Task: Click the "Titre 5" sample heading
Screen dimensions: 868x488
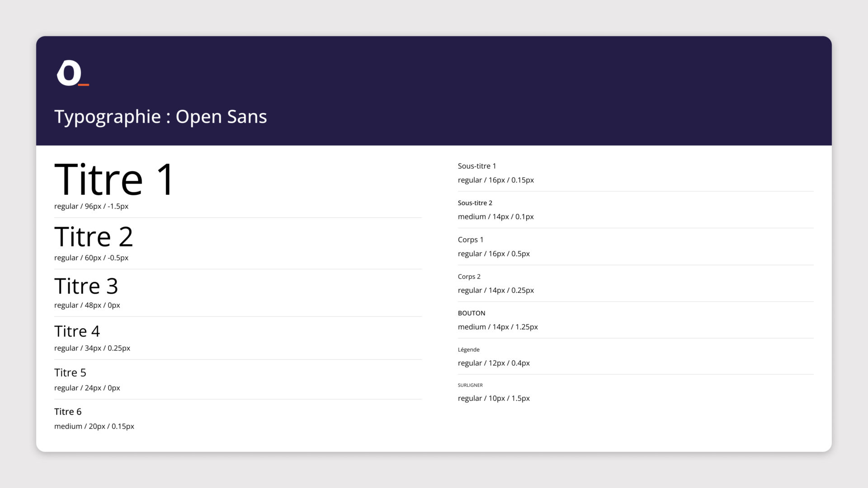Action: tap(70, 373)
